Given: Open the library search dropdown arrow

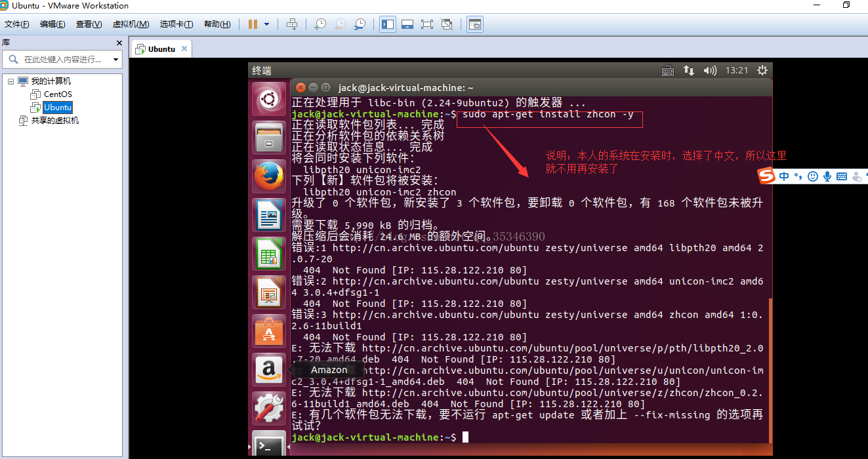Looking at the screenshot, I should [116, 60].
